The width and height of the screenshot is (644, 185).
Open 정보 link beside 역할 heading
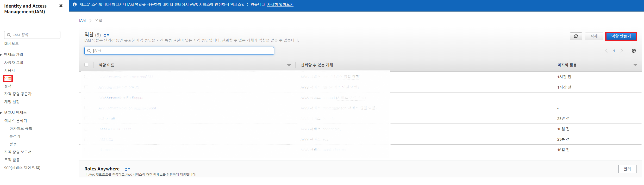tap(107, 35)
